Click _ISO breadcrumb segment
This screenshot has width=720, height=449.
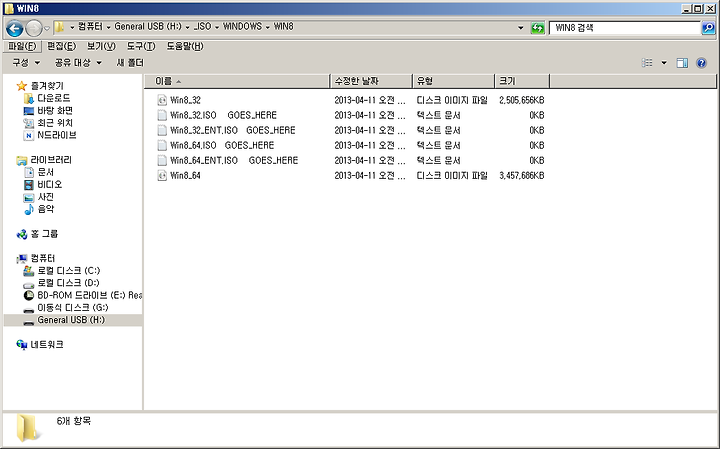[202, 27]
